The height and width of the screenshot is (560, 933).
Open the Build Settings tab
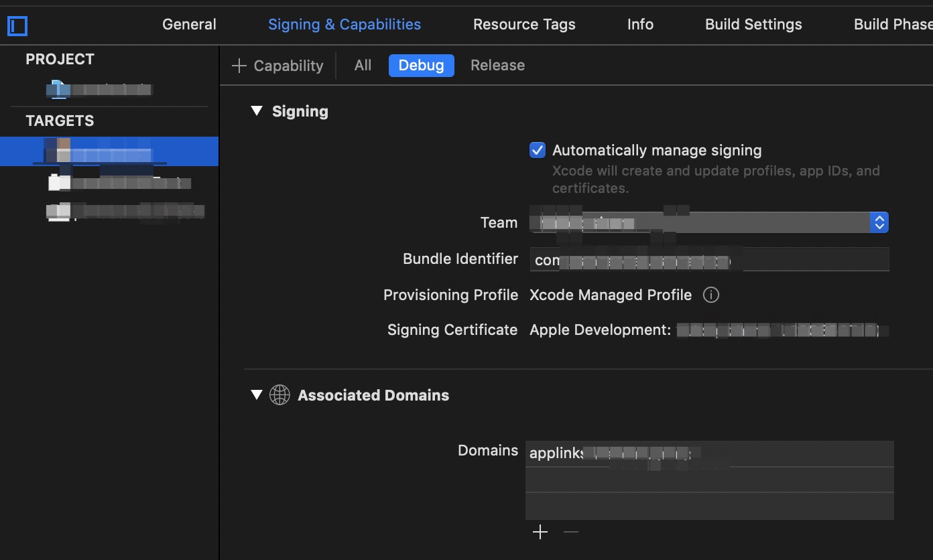[753, 25]
